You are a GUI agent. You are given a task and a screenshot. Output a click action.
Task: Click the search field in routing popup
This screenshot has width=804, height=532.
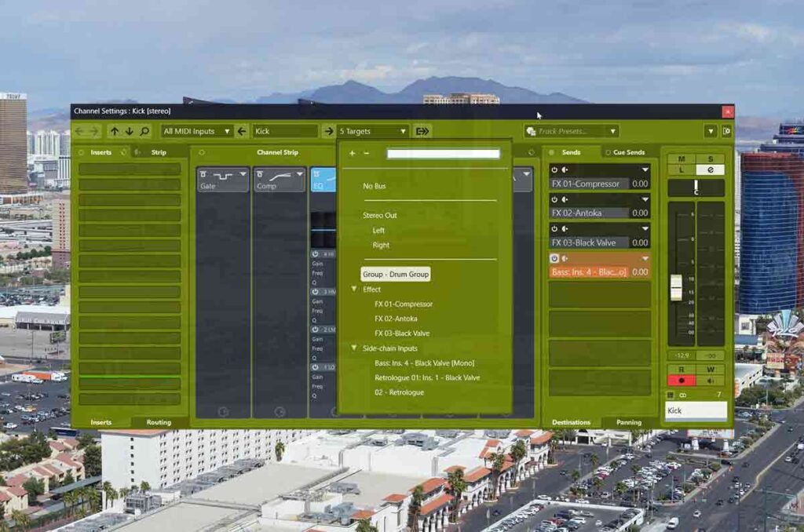443,154
